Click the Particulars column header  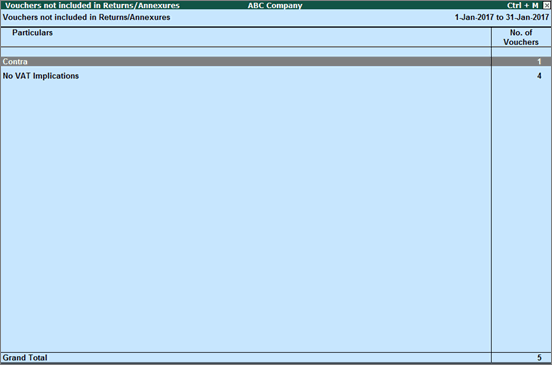point(32,33)
